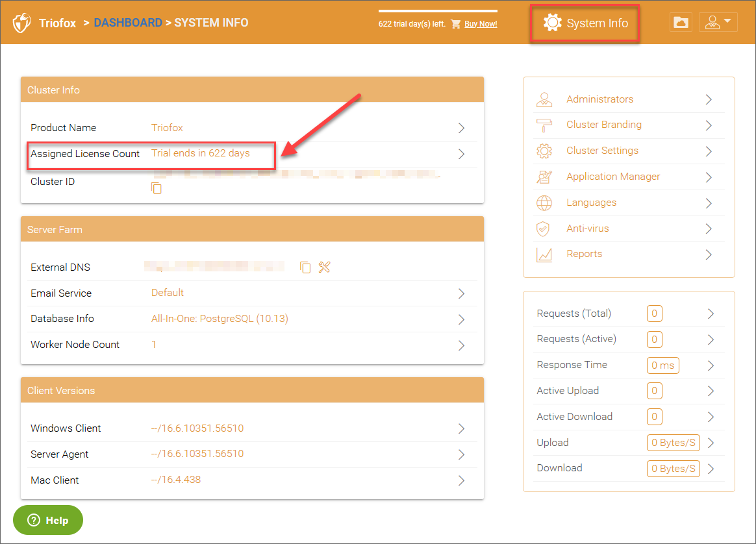The image size is (756, 544).
Task: Copy the External DNS value
Action: tap(305, 267)
